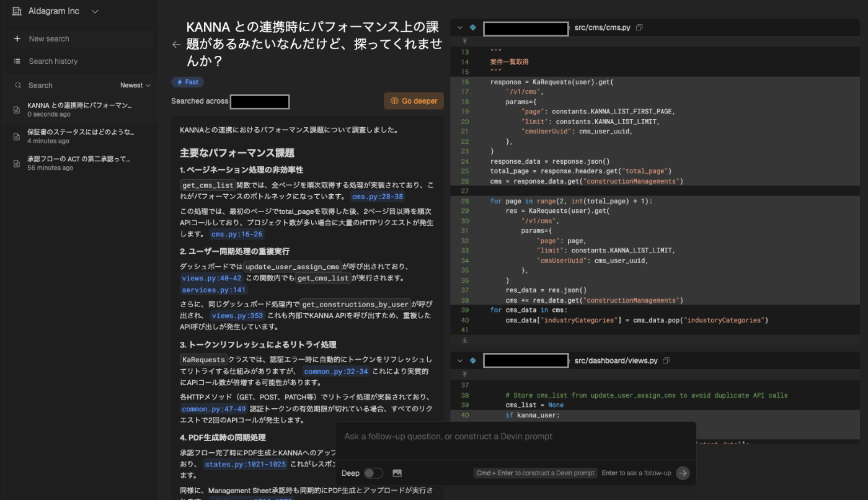868x500 pixels.
Task: Click Python file icon for src/dashboard/views.py
Action: [473, 360]
